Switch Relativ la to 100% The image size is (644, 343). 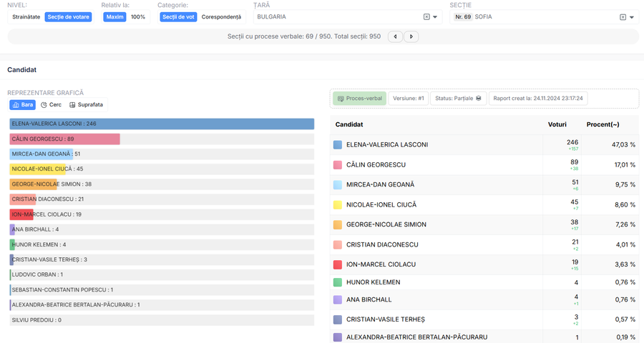point(138,17)
